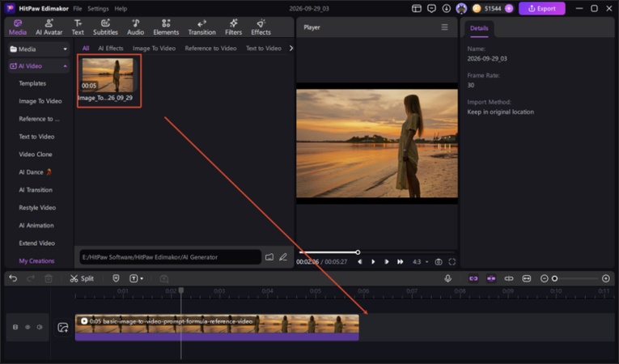The image size is (619, 364).
Task: Step forward one frame
Action: click(x=387, y=262)
